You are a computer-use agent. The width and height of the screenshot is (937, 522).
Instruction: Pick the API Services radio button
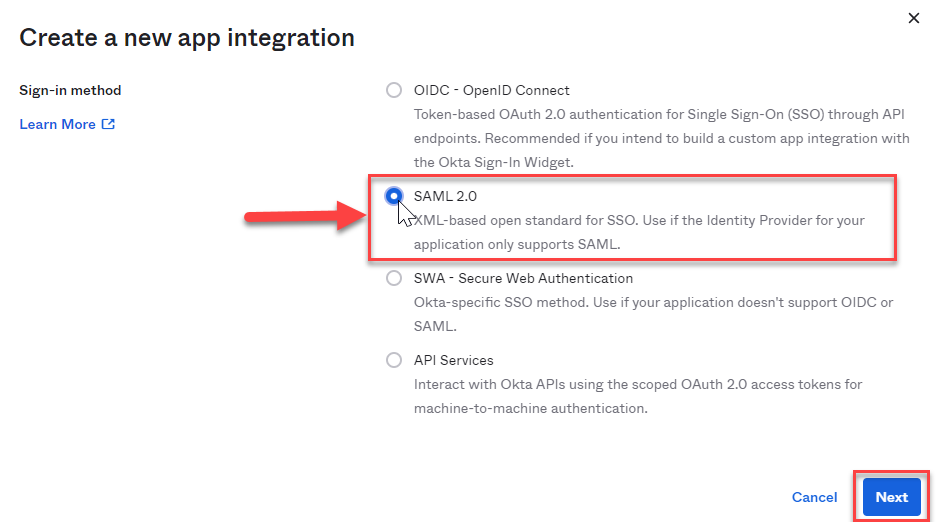coord(394,360)
